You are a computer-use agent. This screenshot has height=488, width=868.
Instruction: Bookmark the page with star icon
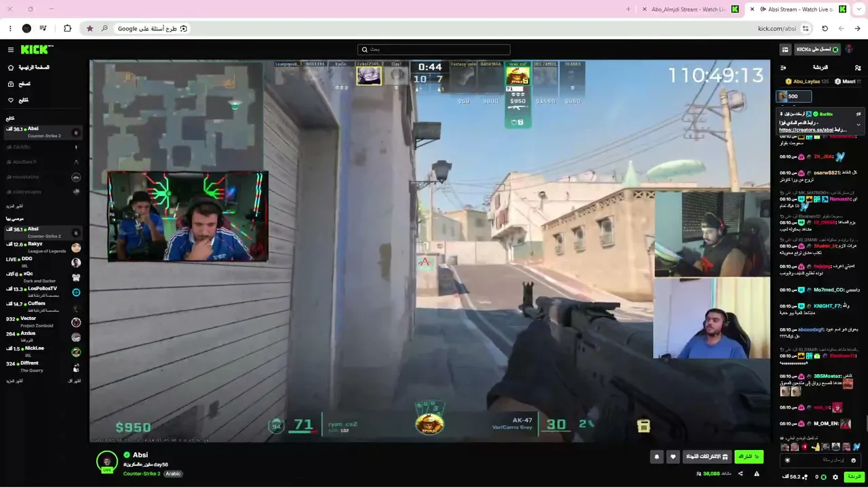(x=90, y=28)
